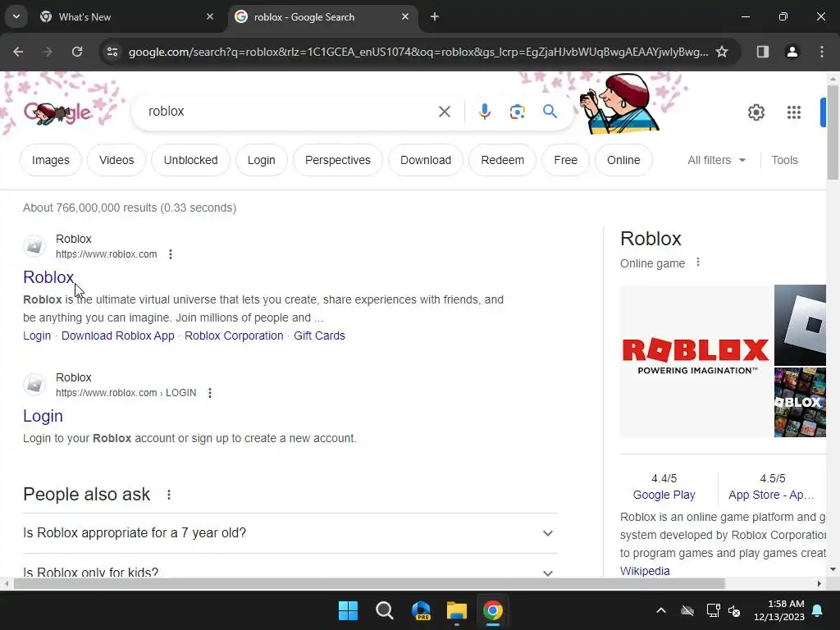The height and width of the screenshot is (630, 840).
Task: Filter results by Images
Action: tap(50, 160)
